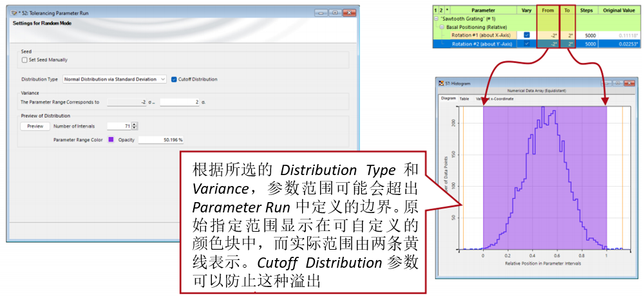Pick the Parameter Range Color swatch

pyautogui.click(x=111, y=140)
